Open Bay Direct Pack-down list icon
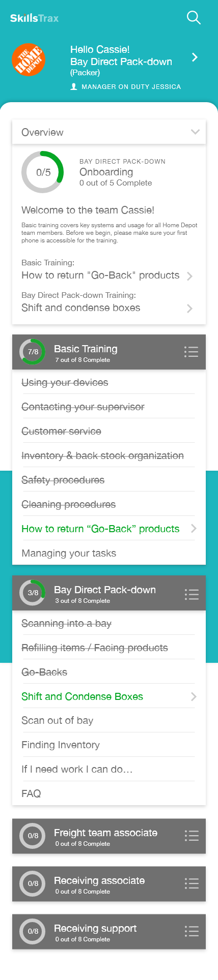This screenshot has width=218, height=980. pos(191,594)
